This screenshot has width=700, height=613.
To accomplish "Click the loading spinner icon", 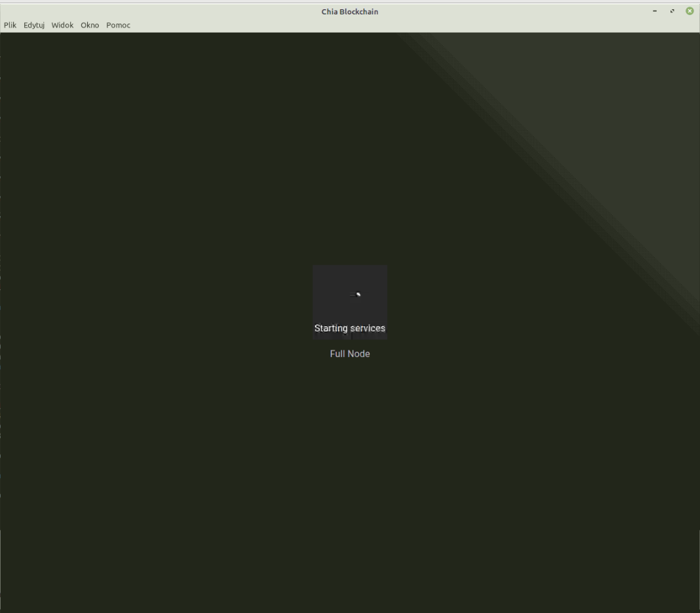I will (356, 294).
